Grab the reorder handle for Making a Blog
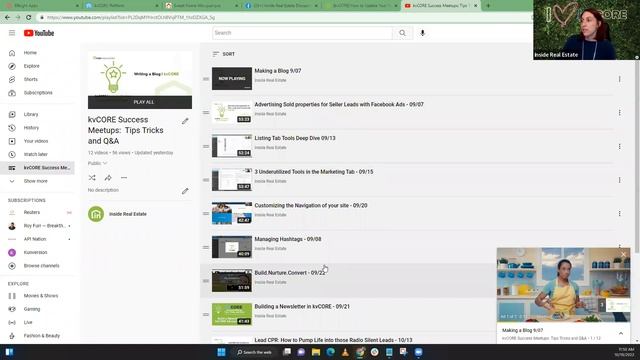The image size is (640, 360). [206, 79]
